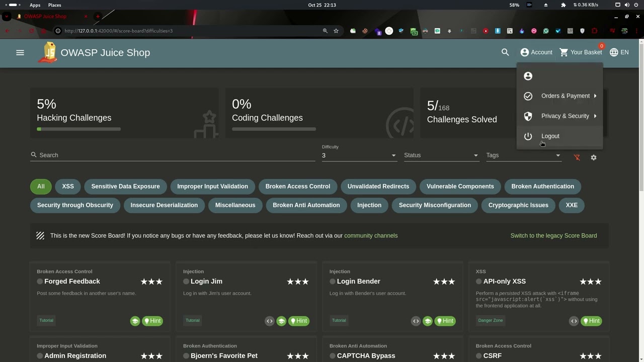The height and width of the screenshot is (362, 644).
Task: Open the Status filter dropdown
Action: point(441,155)
